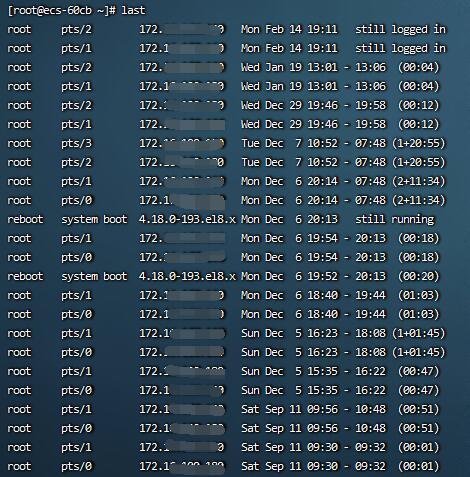Click 'still logged in' on pts/1 row
The width and height of the screenshot is (470, 477).
pos(400,48)
